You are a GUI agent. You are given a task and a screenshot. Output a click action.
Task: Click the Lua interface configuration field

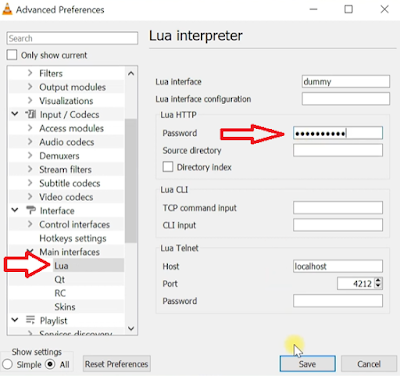tap(346, 99)
